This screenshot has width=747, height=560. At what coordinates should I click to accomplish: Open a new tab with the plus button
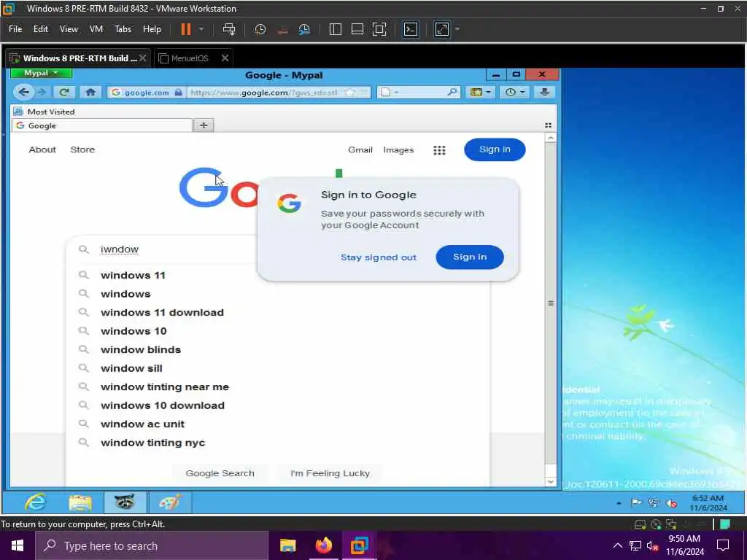click(204, 125)
